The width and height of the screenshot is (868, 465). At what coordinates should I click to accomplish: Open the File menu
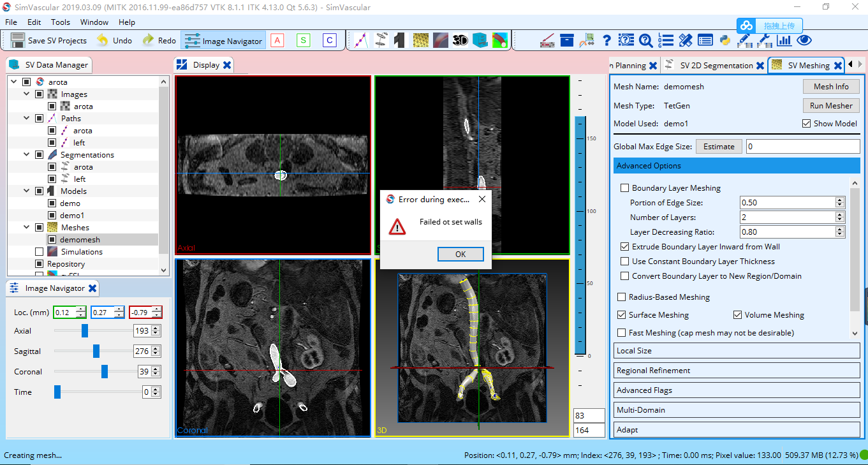(x=11, y=22)
